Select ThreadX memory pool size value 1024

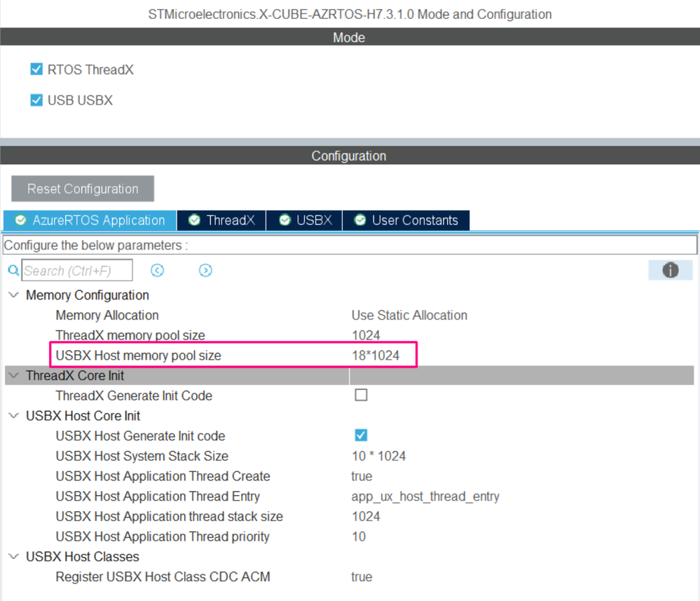click(x=366, y=335)
